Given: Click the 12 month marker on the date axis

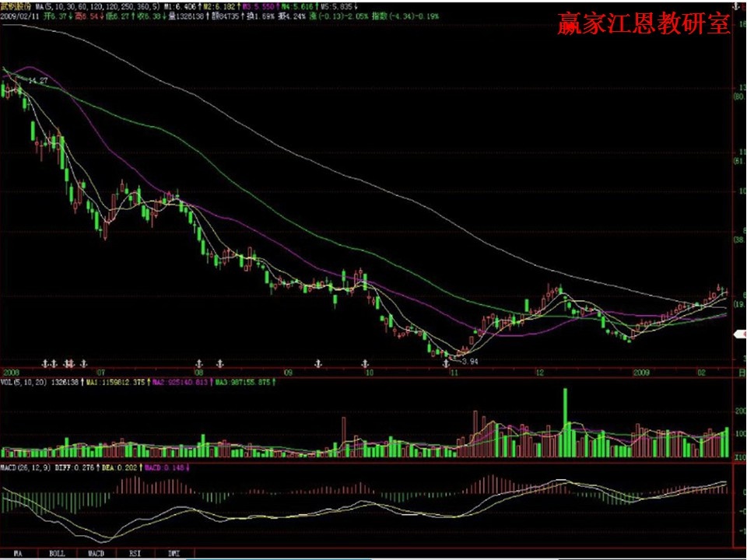Looking at the screenshot, I should (x=538, y=373).
